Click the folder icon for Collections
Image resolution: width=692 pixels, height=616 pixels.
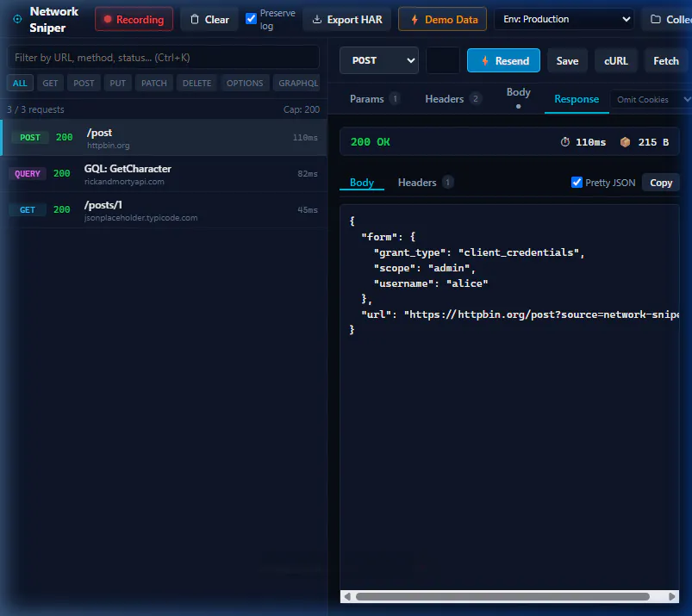pyautogui.click(x=656, y=20)
